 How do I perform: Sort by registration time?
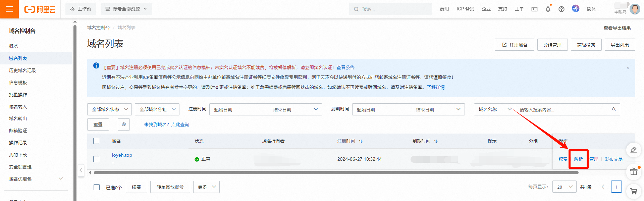coord(361,141)
